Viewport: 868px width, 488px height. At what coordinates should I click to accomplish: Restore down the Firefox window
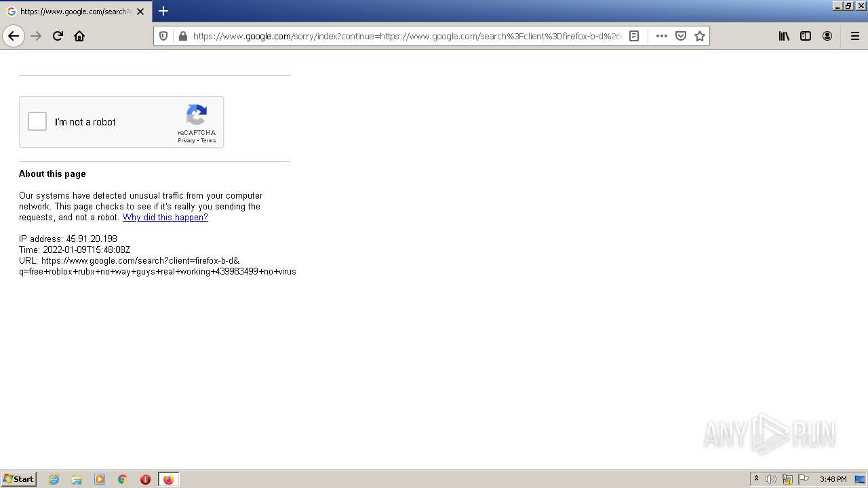coord(848,5)
